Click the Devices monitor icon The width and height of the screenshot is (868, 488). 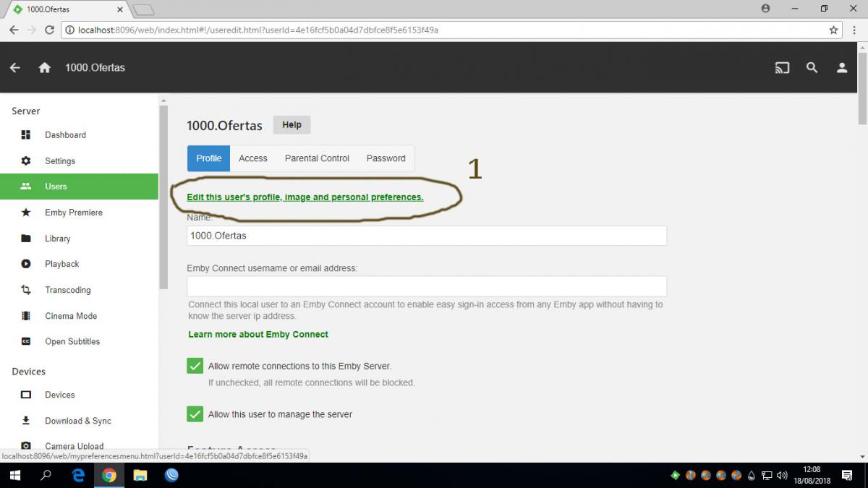pyautogui.click(x=26, y=395)
